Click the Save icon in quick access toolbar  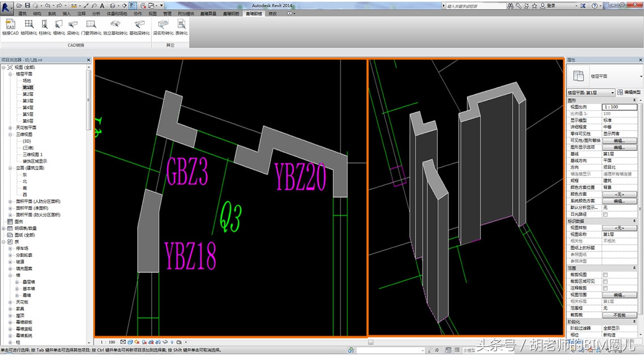[x=27, y=5]
